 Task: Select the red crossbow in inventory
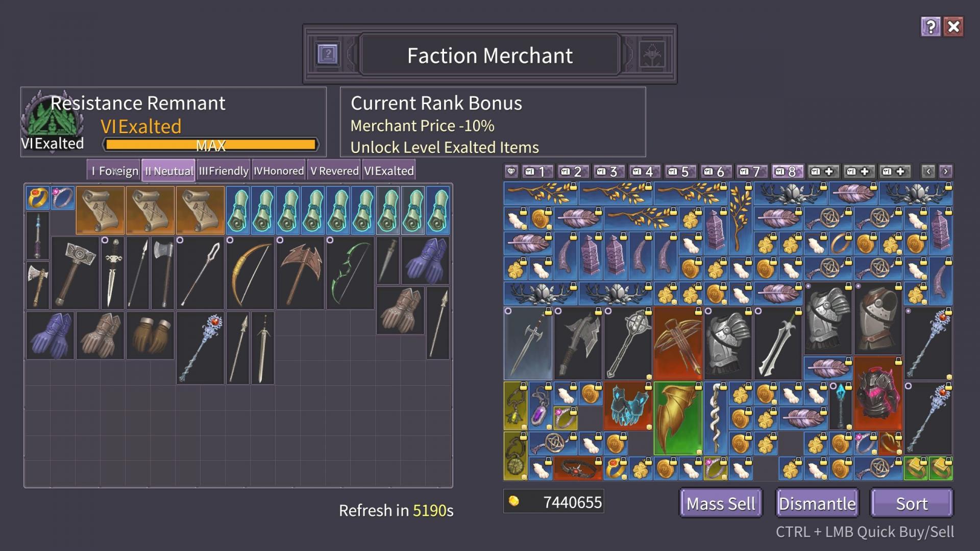coord(678,343)
